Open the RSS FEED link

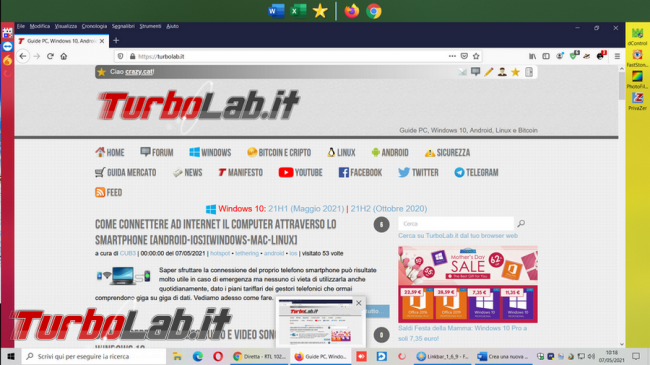click(109, 192)
